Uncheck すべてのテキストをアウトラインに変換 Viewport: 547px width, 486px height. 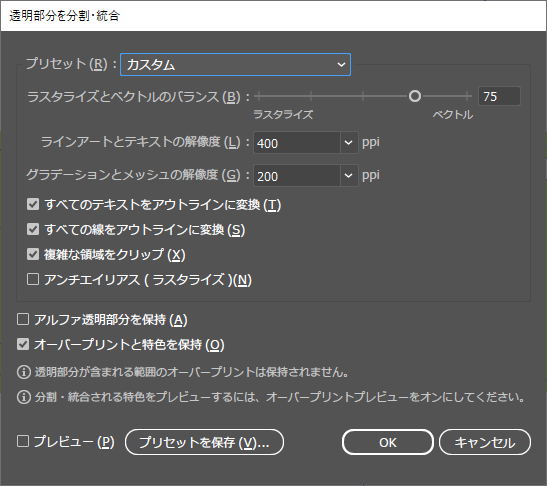coord(33,204)
